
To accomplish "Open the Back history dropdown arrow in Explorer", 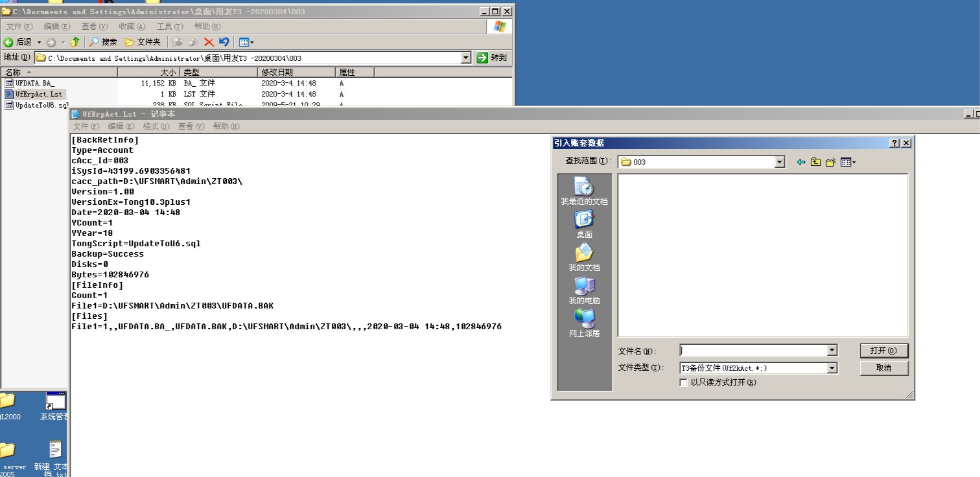I will coord(39,42).
